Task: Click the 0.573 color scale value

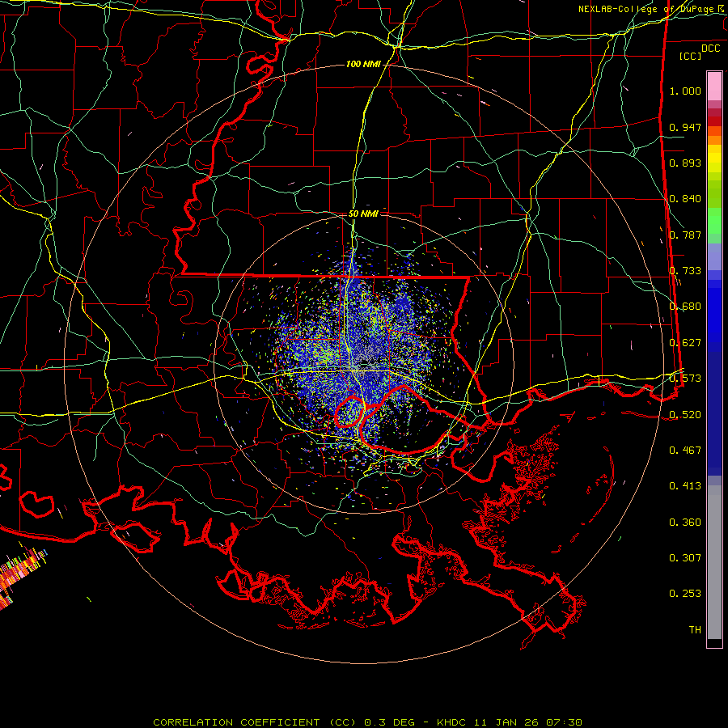Action: tap(685, 379)
